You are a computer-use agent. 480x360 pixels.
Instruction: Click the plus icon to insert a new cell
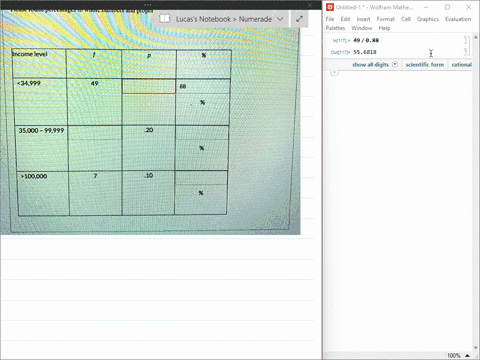pyautogui.click(x=334, y=72)
